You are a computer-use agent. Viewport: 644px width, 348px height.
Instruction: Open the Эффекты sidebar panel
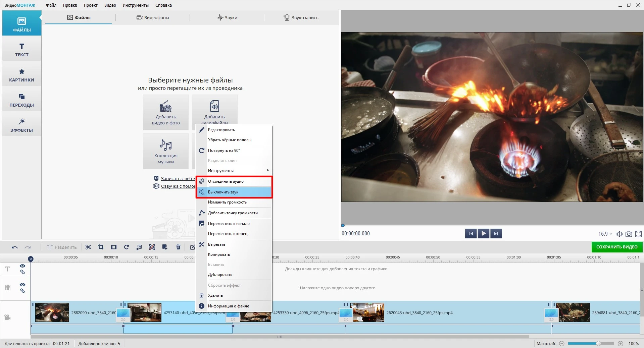pos(22,125)
